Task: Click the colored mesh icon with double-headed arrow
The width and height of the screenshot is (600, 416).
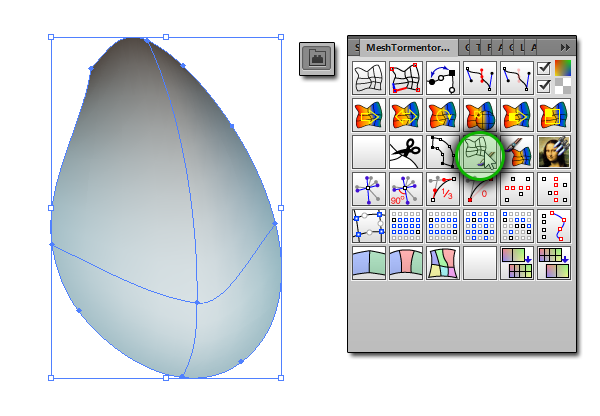Action: 406,115
